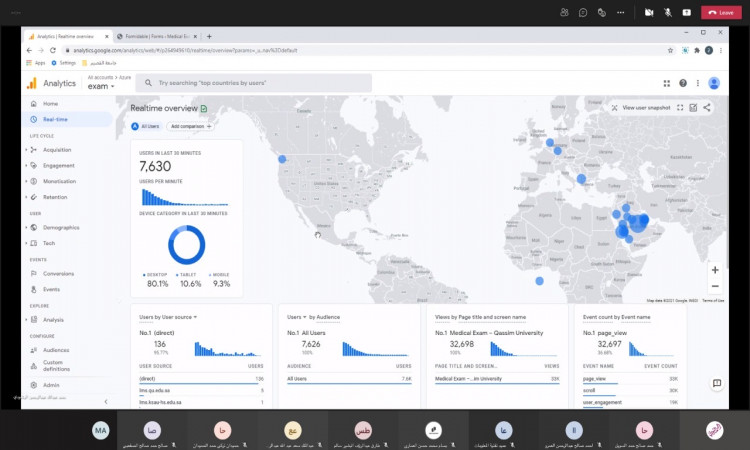Open Apps bookmark shortcut
Screen dimensions: 750x450
(35, 63)
